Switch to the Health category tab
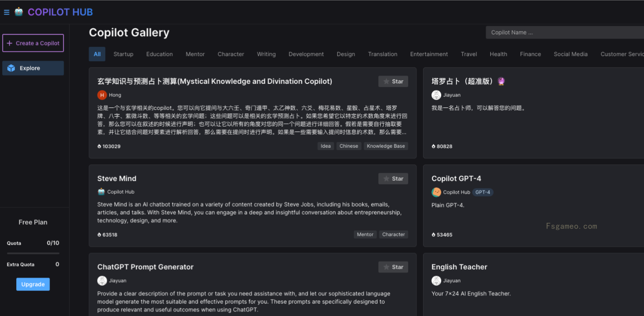 pyautogui.click(x=499, y=54)
